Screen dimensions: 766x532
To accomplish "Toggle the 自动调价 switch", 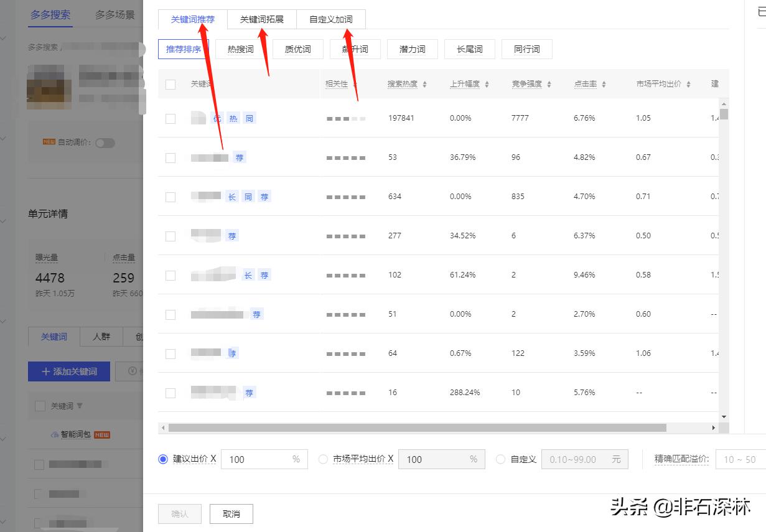I will pyautogui.click(x=105, y=142).
